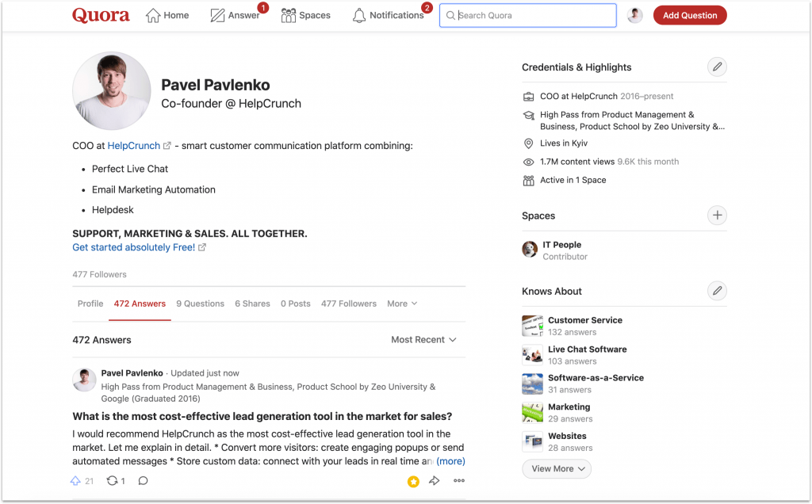Viewport: 812px width, 504px height.
Task: Reshare the lead generation answer
Action: 112,481
